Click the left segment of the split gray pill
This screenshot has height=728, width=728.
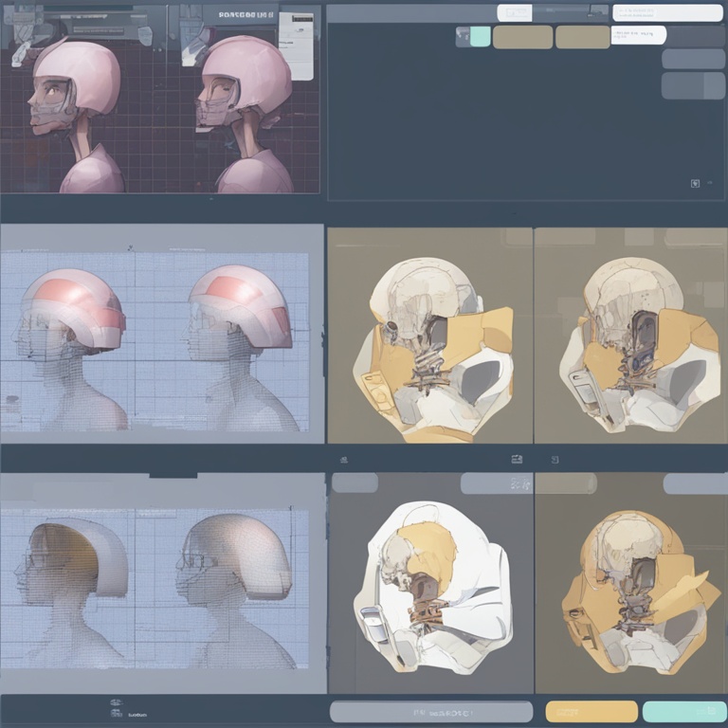pos(682,86)
